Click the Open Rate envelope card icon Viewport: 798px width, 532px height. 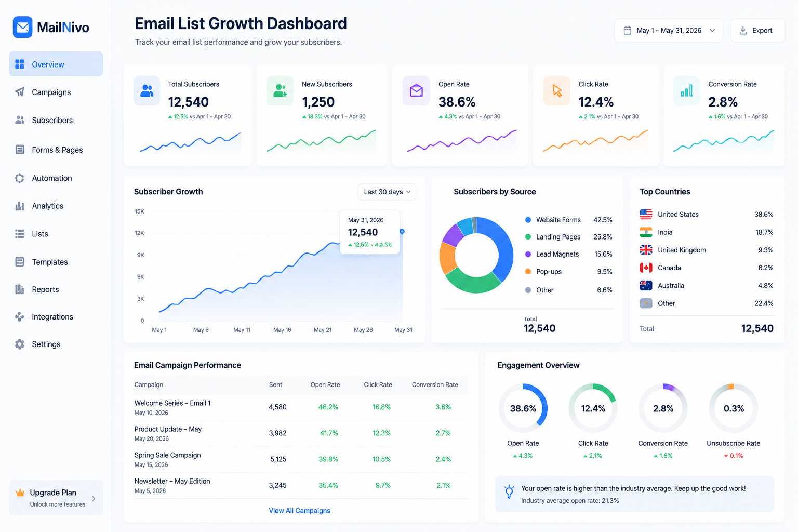[x=416, y=91]
